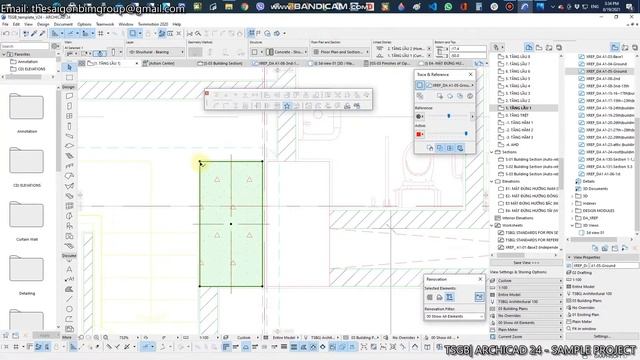
Task: Click the Existing status icon in Renovation palette
Action: 430,297
